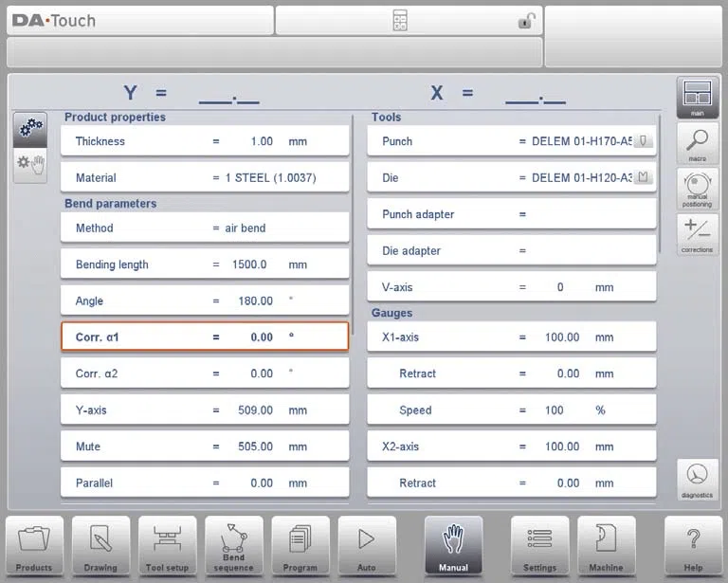This screenshot has width=728, height=583.
Task: Go to the Settings mode
Action: coord(539,546)
